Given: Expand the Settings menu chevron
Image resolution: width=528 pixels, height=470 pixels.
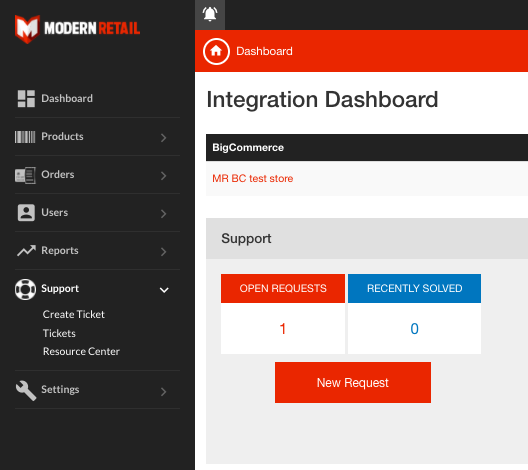Looking at the screenshot, I should 164,392.
